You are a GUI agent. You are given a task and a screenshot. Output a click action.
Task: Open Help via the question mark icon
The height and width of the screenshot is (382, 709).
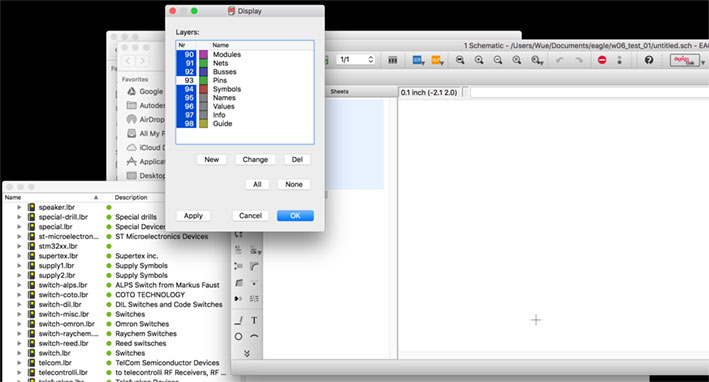(x=649, y=60)
